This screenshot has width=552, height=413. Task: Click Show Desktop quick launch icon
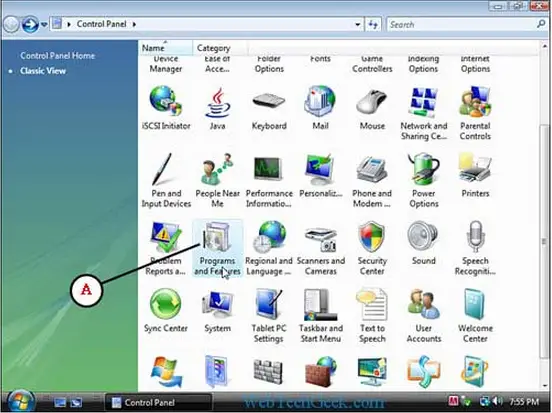click(60, 402)
